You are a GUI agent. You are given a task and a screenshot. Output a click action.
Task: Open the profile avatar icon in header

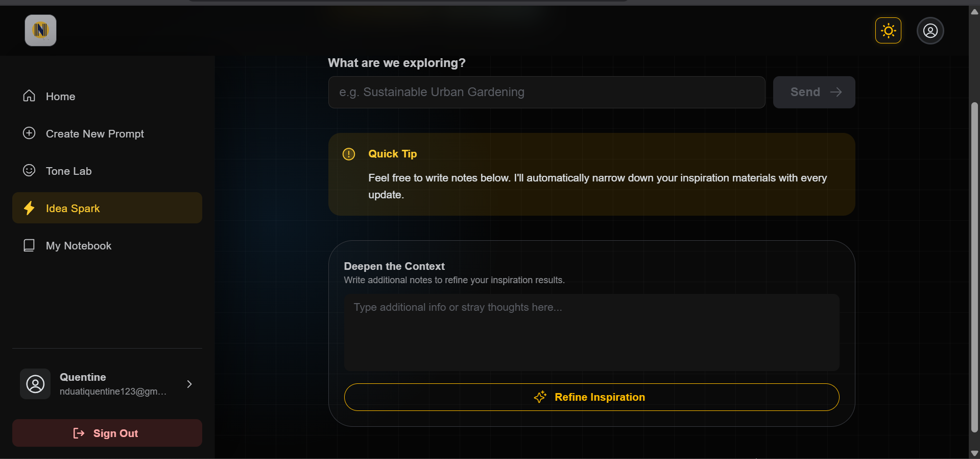pos(930,31)
